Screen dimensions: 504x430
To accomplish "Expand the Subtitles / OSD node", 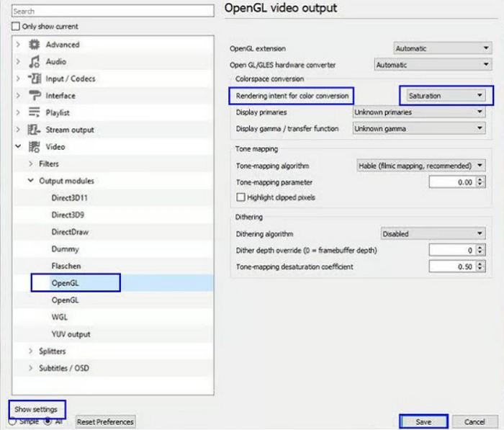I will [31, 368].
